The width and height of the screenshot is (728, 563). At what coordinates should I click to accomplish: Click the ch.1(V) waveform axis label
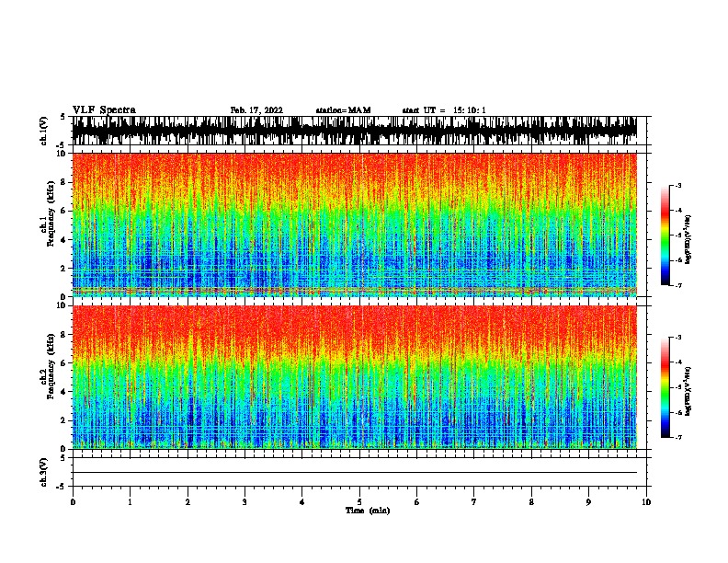43,131
